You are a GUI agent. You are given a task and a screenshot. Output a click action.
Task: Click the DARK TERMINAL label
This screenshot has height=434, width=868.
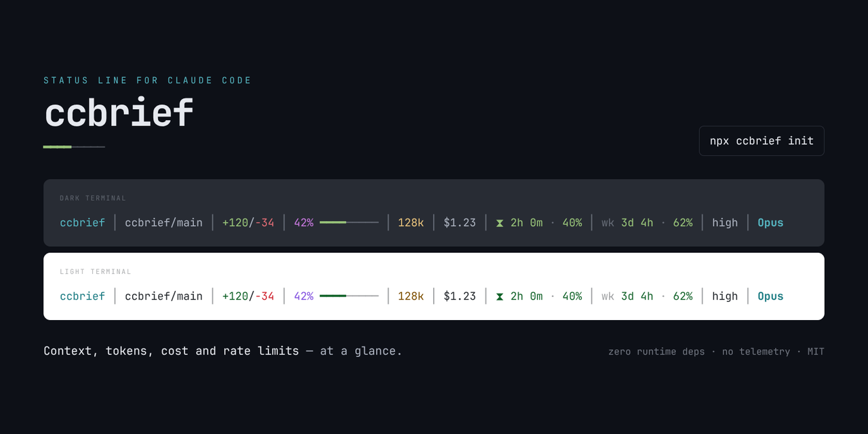(x=93, y=198)
